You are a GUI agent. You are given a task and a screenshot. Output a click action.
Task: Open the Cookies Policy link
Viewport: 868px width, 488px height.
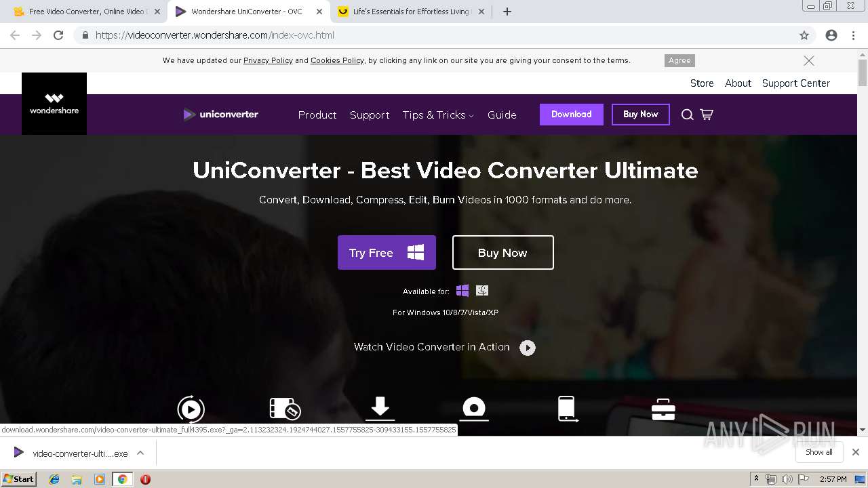[337, 60]
